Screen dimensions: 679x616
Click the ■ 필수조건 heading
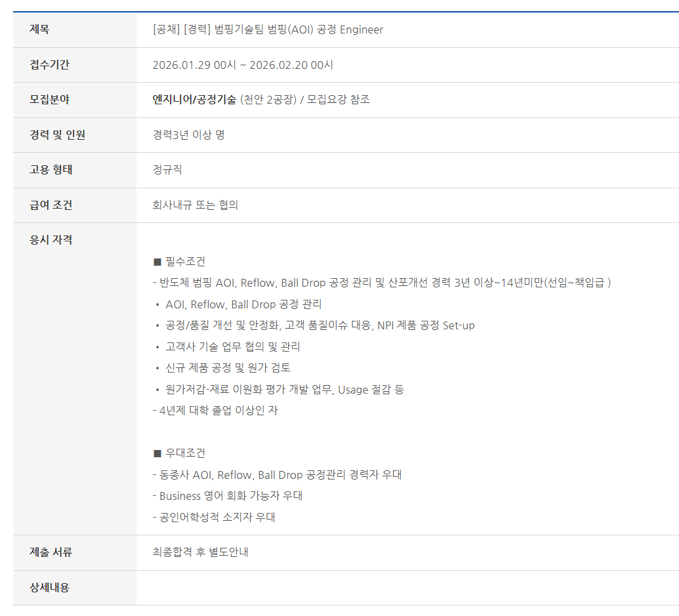(x=179, y=262)
